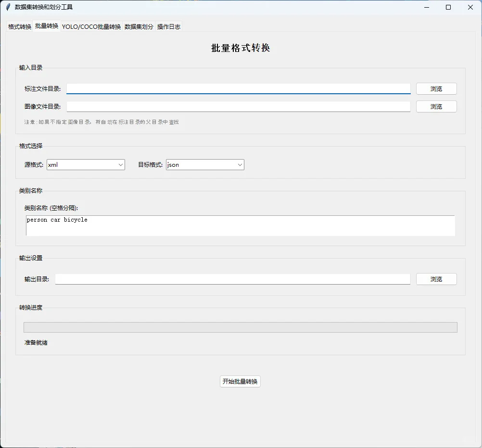Image resolution: width=482 pixels, height=448 pixels.
Task: Click the 图像文件目录 input field
Action: pyautogui.click(x=239, y=106)
